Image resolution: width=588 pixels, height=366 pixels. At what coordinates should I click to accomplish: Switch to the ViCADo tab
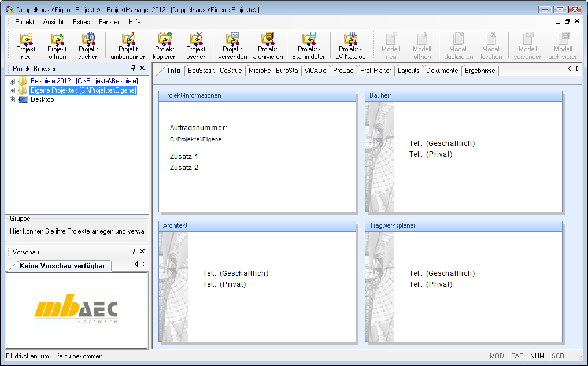[315, 70]
